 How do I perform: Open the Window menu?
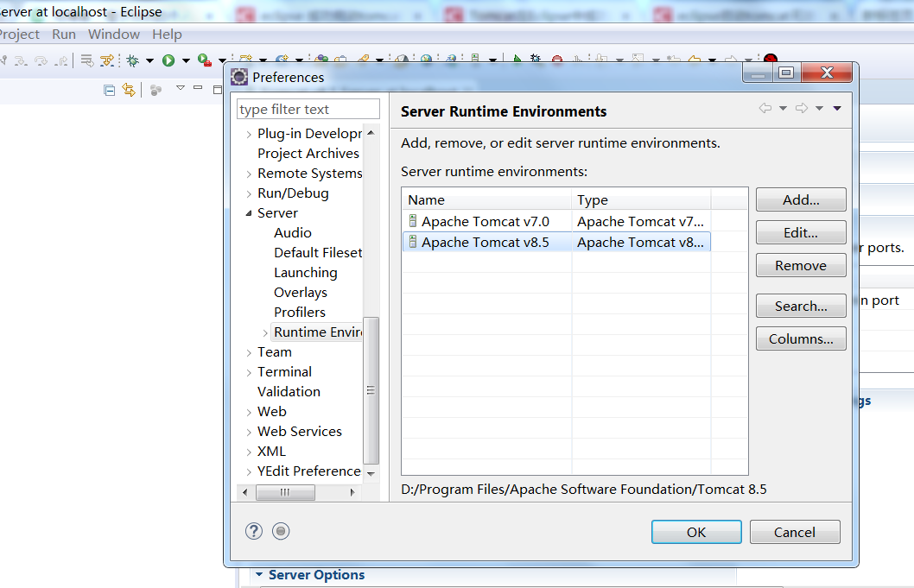click(x=114, y=35)
